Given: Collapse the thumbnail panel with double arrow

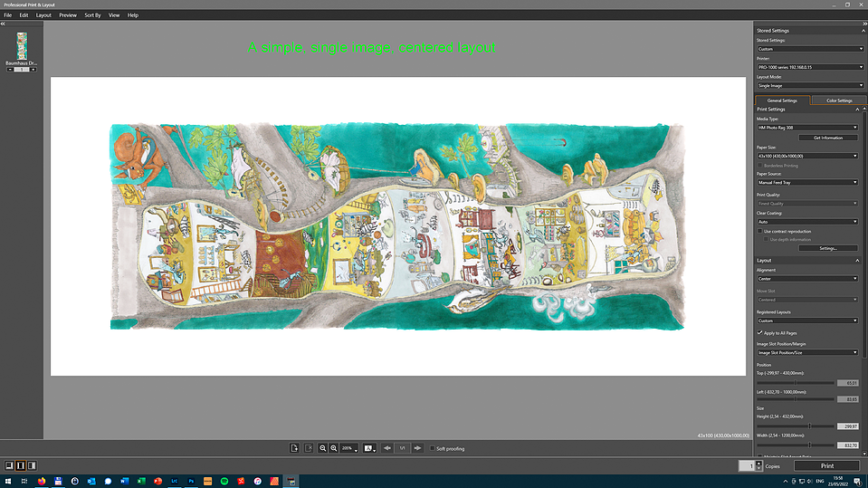Looking at the screenshot, I should [x=3, y=24].
